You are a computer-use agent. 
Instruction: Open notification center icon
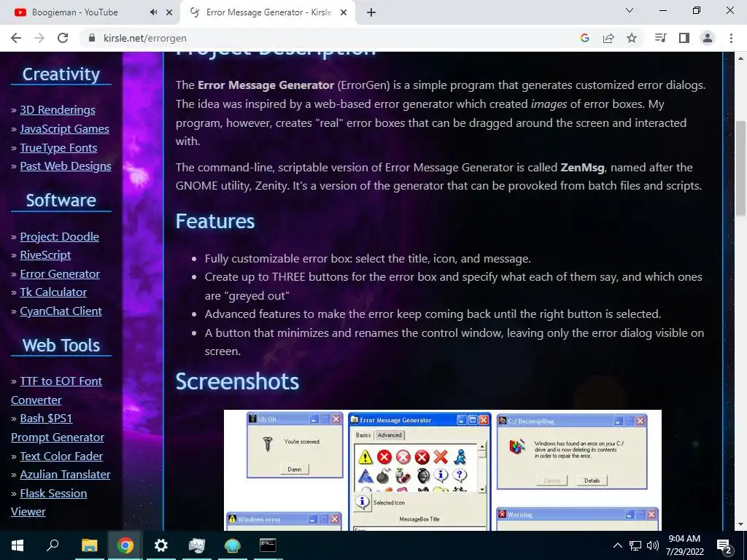[724, 545]
